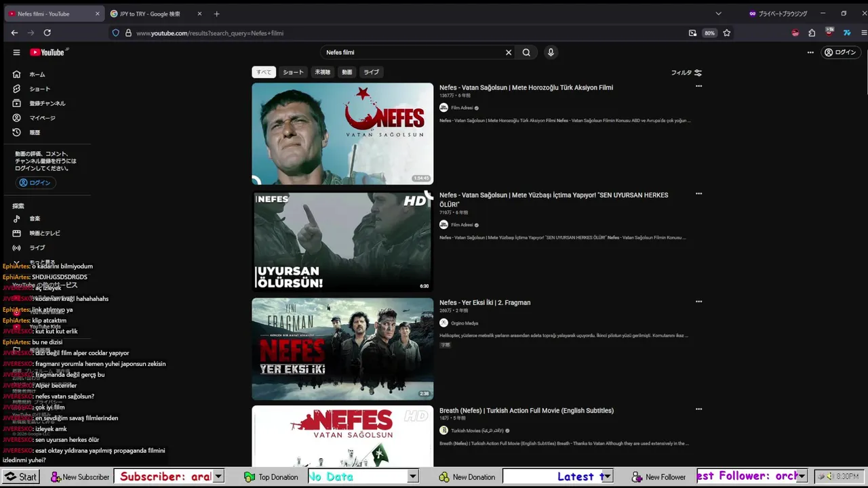Open the Firefox application menu

tap(864, 33)
